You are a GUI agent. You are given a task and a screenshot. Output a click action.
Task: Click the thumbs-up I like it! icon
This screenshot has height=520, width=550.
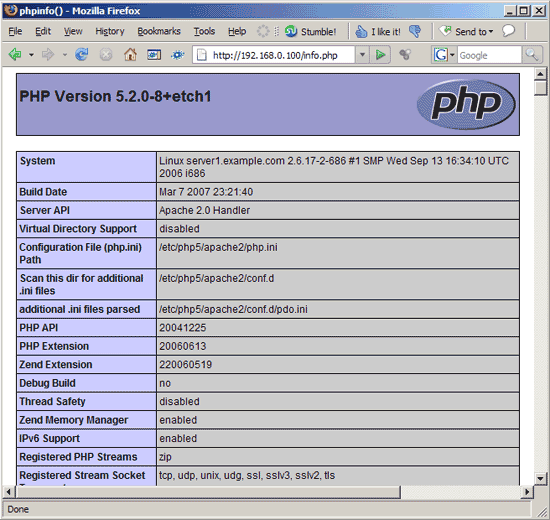point(361,32)
